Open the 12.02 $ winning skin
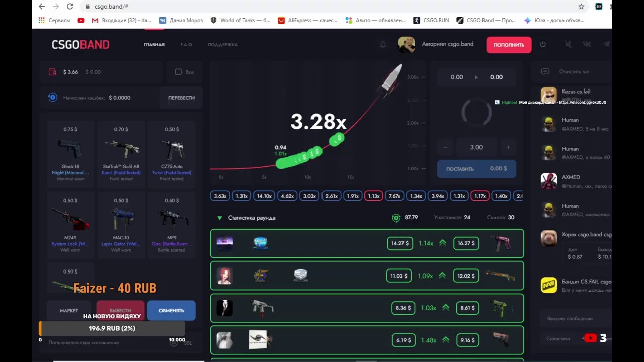 tap(500, 276)
